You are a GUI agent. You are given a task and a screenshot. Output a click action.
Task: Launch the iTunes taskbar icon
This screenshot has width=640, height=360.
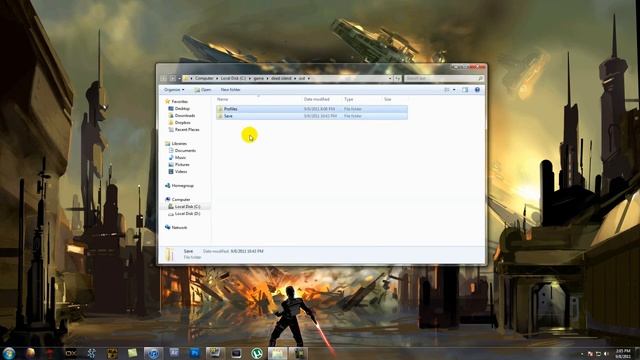(x=153, y=353)
